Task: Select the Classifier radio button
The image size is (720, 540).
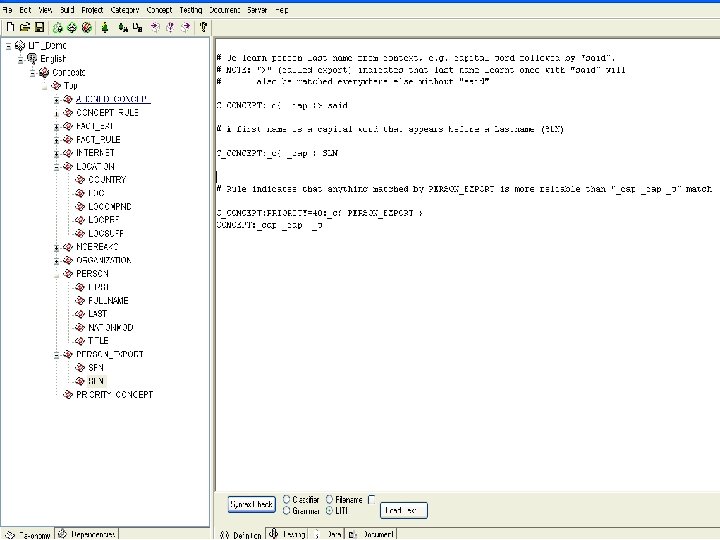Action: coord(287,499)
